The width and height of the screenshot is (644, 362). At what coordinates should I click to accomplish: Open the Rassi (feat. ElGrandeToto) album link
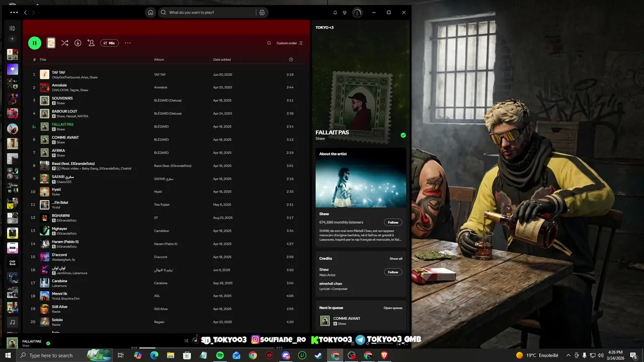point(173,166)
